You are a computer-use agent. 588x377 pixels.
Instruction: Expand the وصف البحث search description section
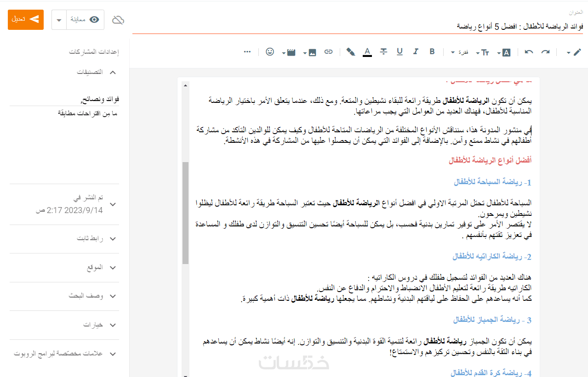(113, 297)
